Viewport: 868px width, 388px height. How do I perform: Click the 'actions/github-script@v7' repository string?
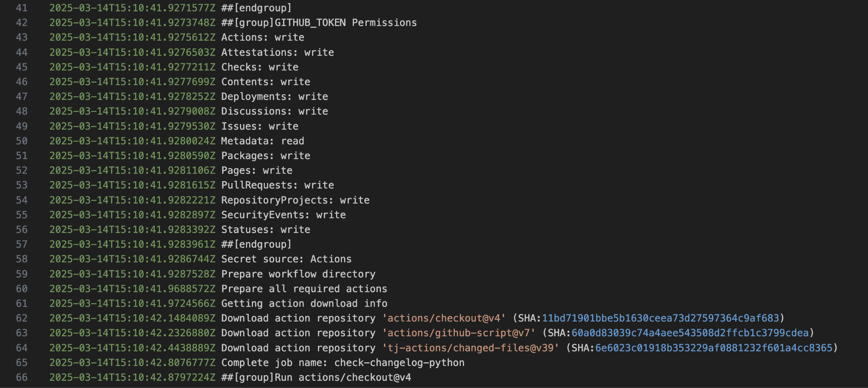point(459,333)
